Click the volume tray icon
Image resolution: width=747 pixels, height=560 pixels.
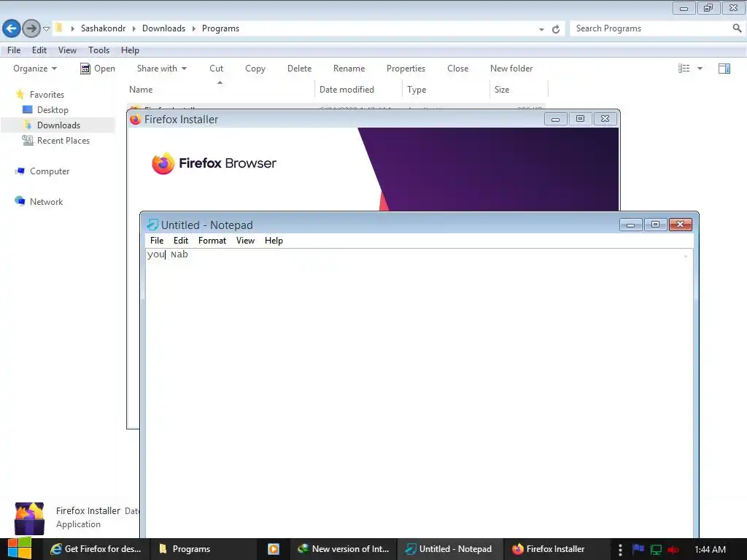[x=673, y=550]
